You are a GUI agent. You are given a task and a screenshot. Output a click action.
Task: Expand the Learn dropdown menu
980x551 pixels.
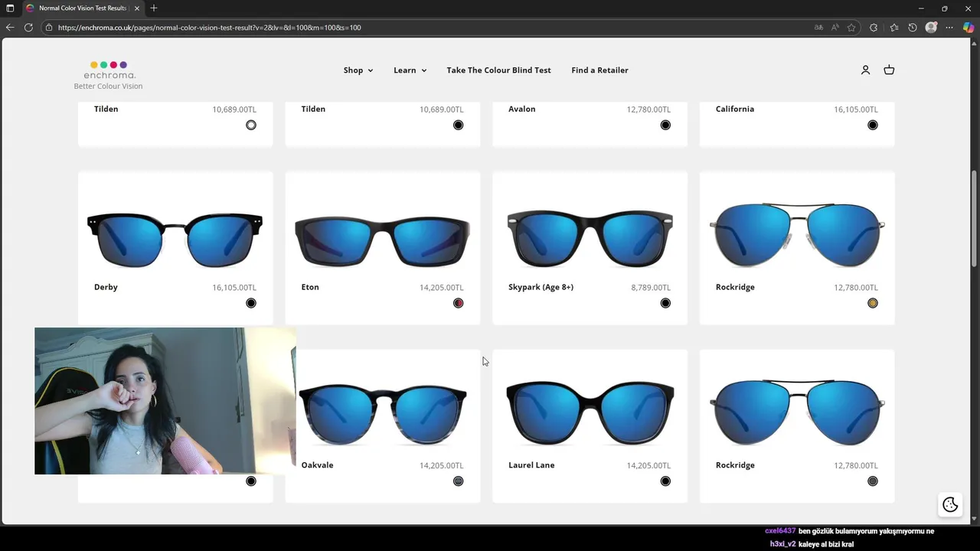click(x=410, y=70)
